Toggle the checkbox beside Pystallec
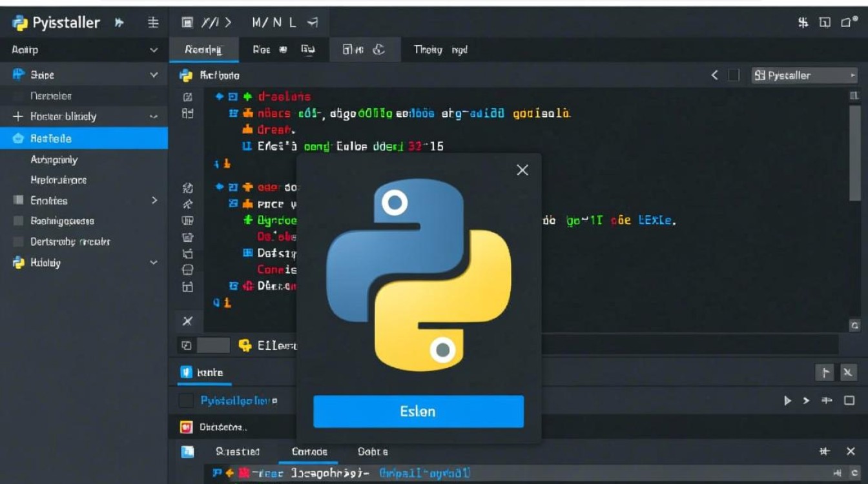Viewport: 868px width, 484px height. click(186, 401)
